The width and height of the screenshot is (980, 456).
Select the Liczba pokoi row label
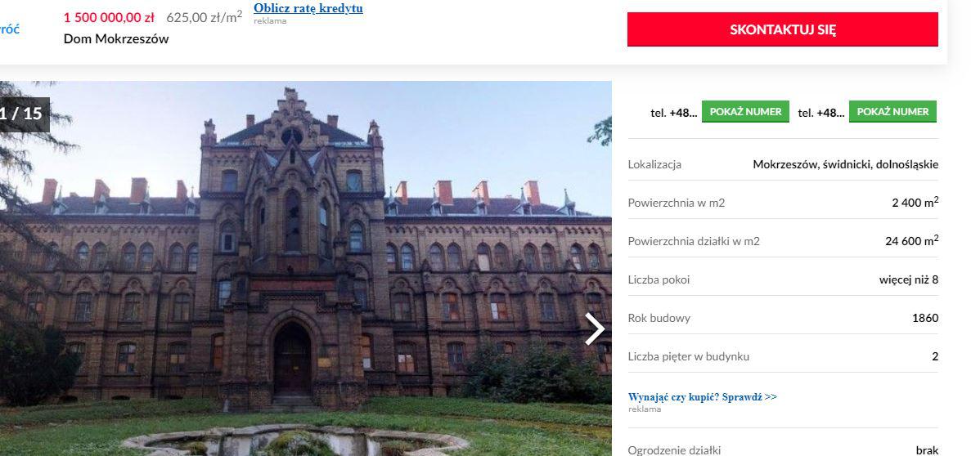pyautogui.click(x=659, y=279)
